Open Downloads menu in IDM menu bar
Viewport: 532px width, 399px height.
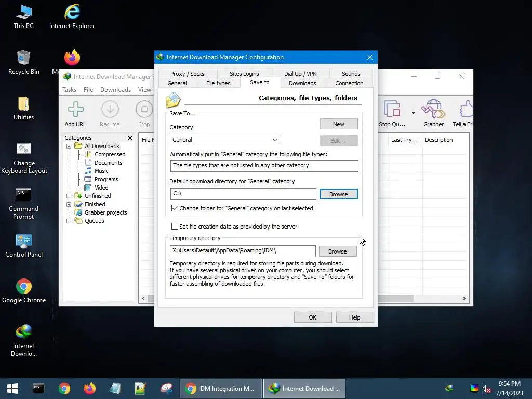(x=115, y=90)
